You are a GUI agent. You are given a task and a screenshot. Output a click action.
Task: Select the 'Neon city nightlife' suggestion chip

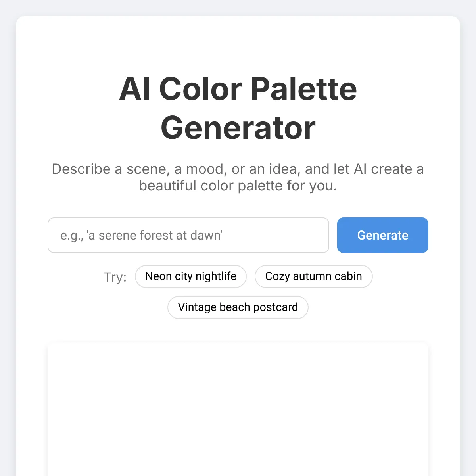click(x=191, y=276)
